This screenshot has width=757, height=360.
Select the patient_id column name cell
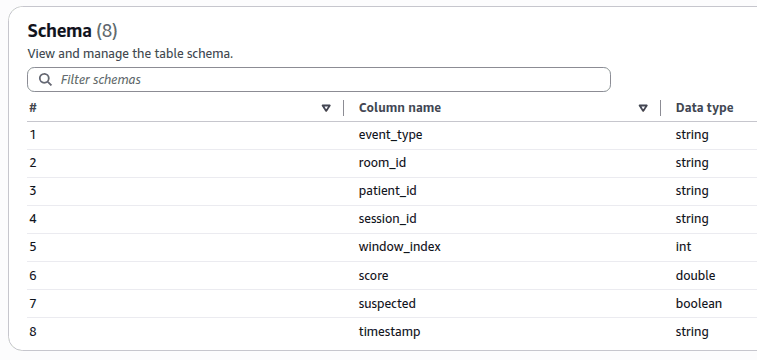388,191
